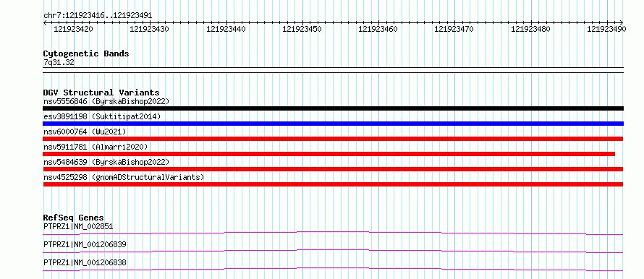The image size is (644, 279).
Task: Click ruler coordinate 121923470
Action: 454,29
